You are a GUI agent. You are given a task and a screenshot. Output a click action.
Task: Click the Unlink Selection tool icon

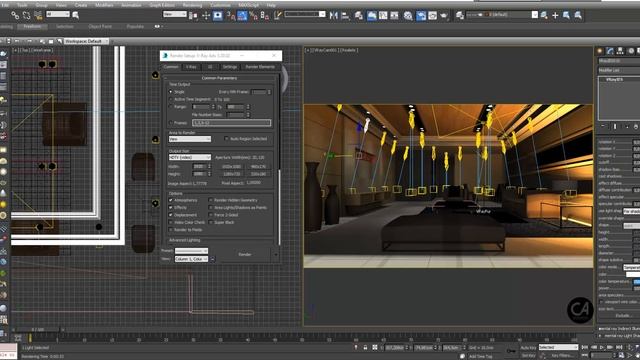pos(27,16)
